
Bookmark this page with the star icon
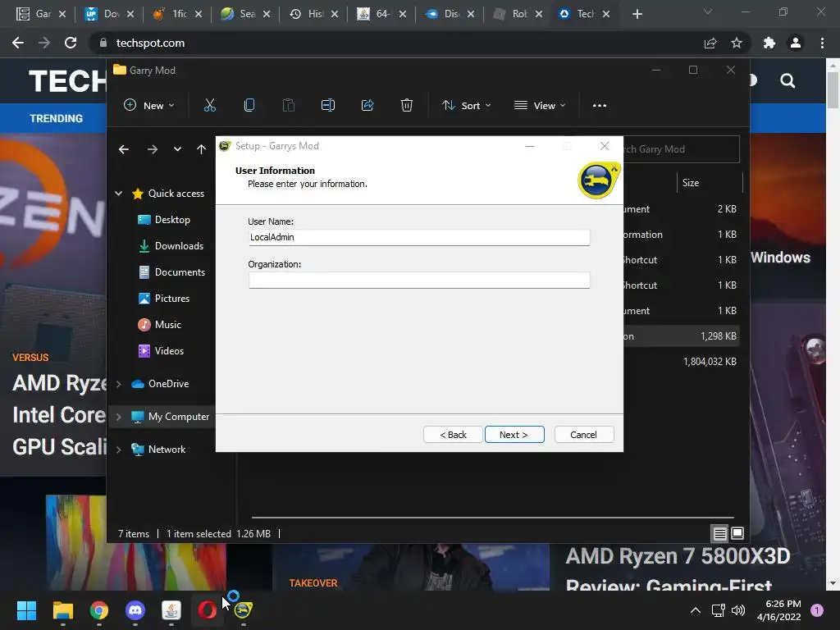737,43
